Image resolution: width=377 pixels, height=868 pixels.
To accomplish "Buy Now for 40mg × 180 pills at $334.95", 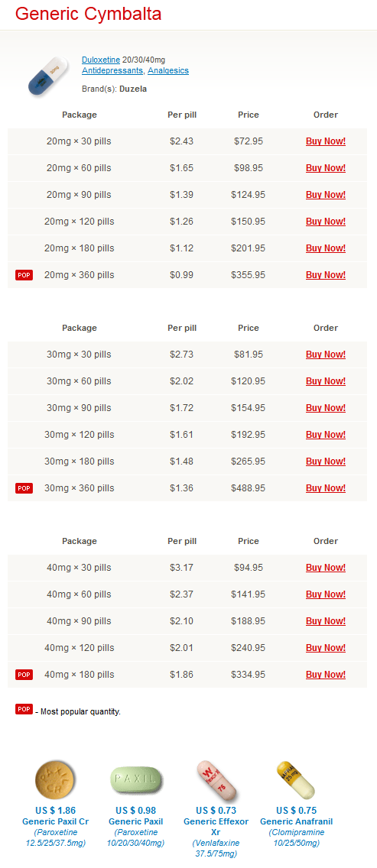I will click(x=326, y=674).
